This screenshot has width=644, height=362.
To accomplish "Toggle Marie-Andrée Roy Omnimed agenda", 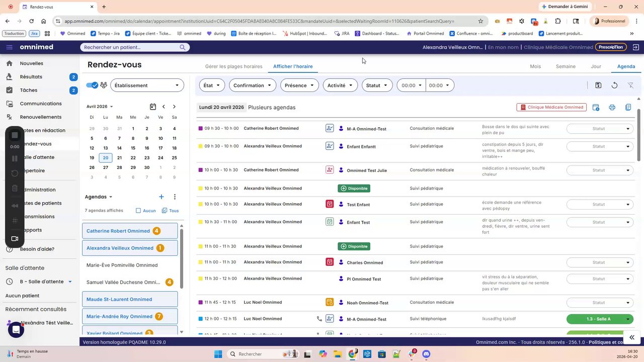I will click(130, 316).
